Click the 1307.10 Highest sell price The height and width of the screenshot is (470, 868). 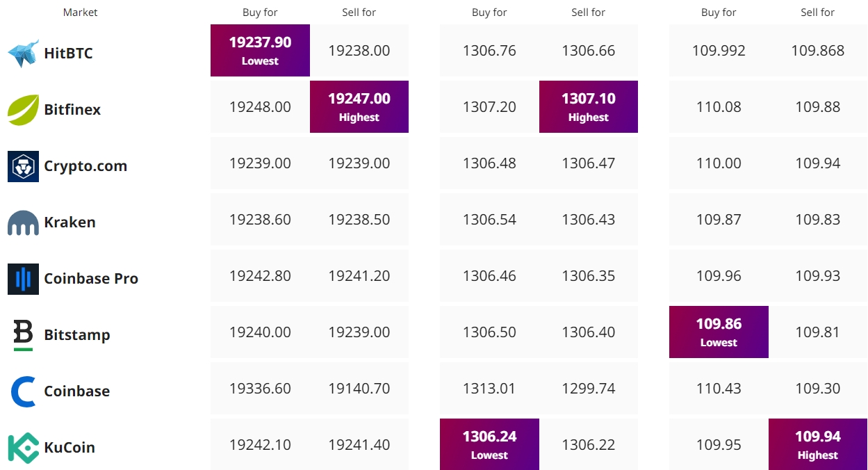pos(589,107)
